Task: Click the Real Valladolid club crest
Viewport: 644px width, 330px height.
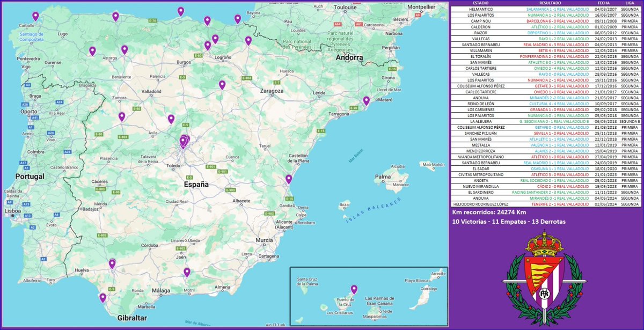Action: click(x=546, y=278)
